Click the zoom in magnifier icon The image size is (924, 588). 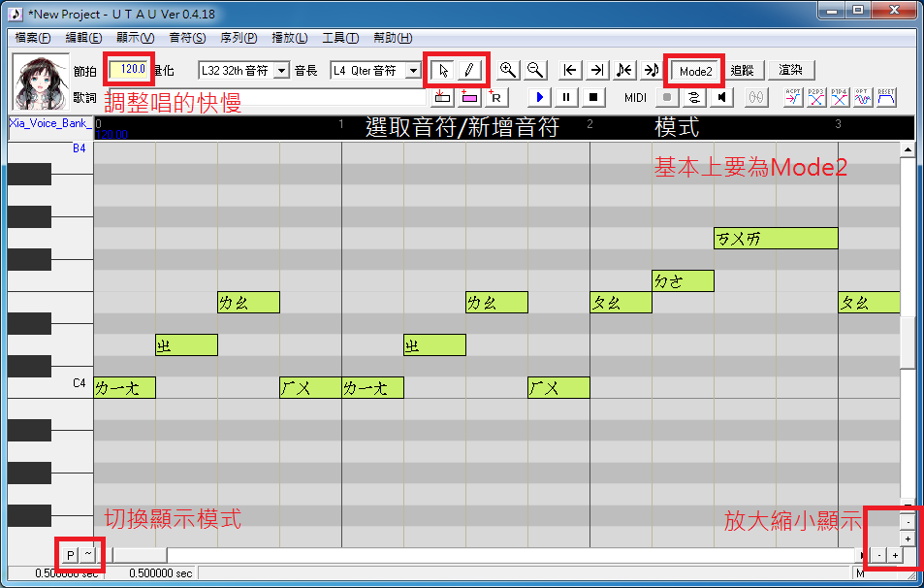tap(508, 70)
